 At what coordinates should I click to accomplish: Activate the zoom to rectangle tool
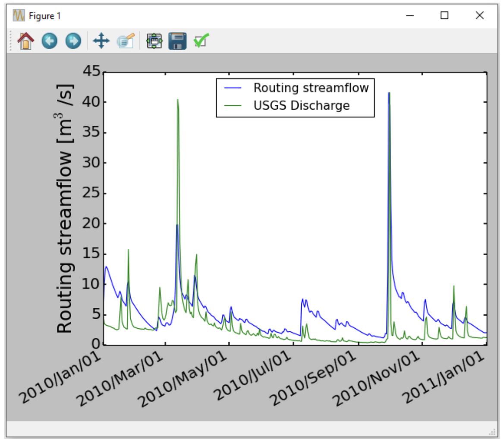click(126, 41)
